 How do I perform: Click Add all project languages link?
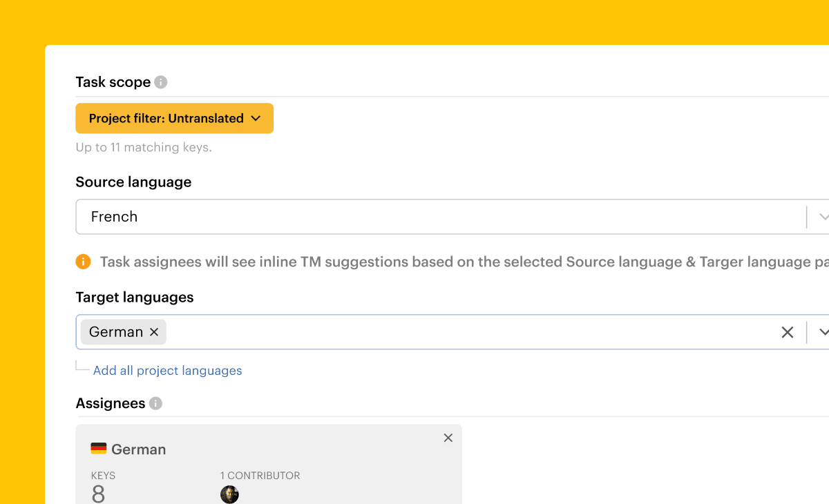167,371
